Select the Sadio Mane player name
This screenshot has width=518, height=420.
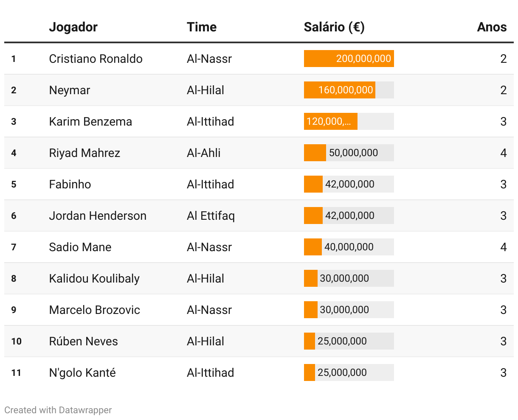coord(80,247)
